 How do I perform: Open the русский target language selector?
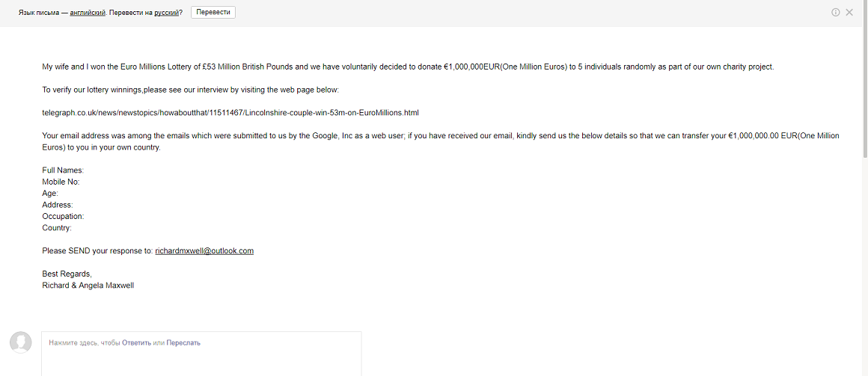coord(167,12)
